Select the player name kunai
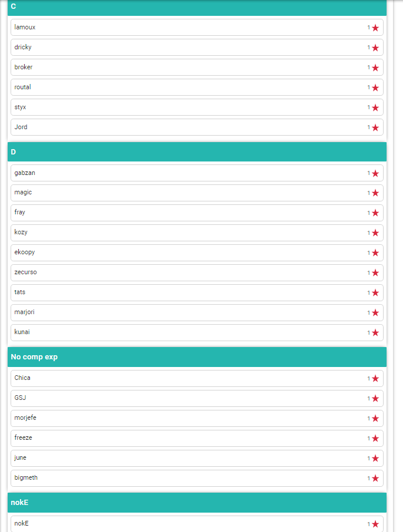403x532 pixels. [22, 332]
